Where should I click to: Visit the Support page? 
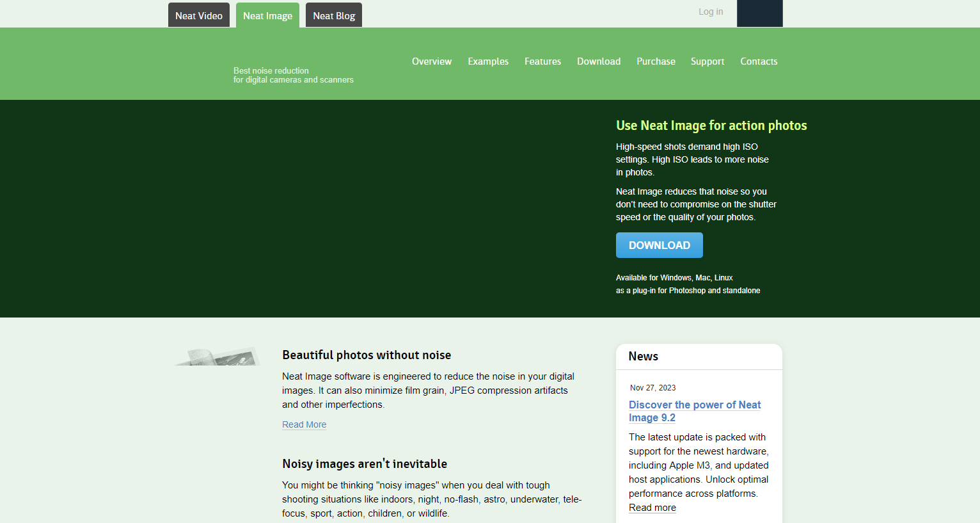click(x=707, y=61)
